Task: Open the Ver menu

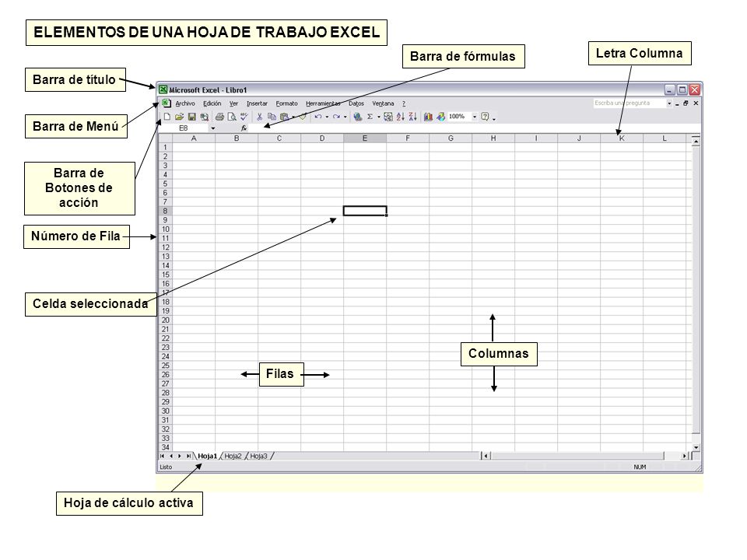Action: point(233,103)
